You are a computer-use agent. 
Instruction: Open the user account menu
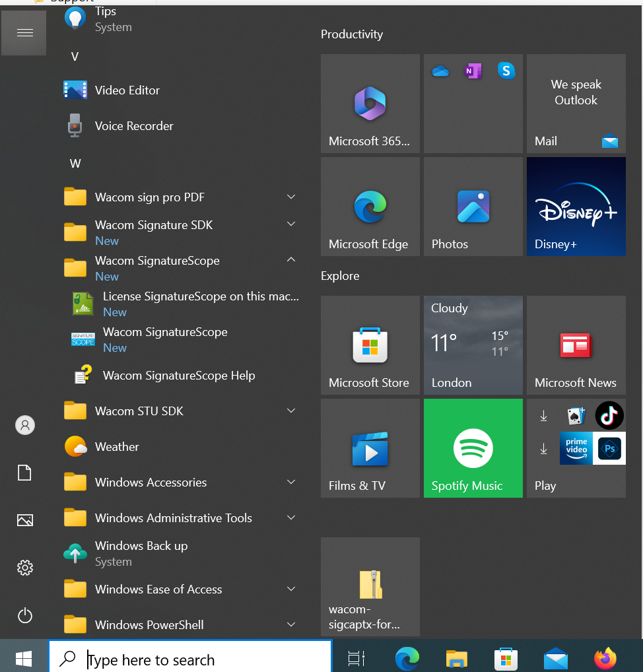point(25,425)
